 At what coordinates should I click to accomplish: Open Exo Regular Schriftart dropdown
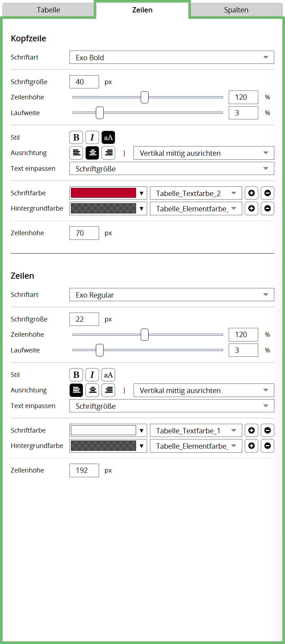tap(172, 295)
